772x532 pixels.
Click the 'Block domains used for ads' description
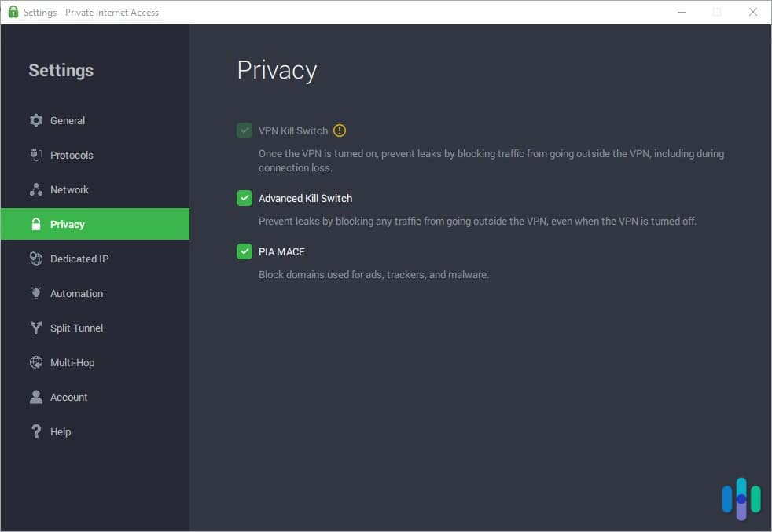pos(373,274)
